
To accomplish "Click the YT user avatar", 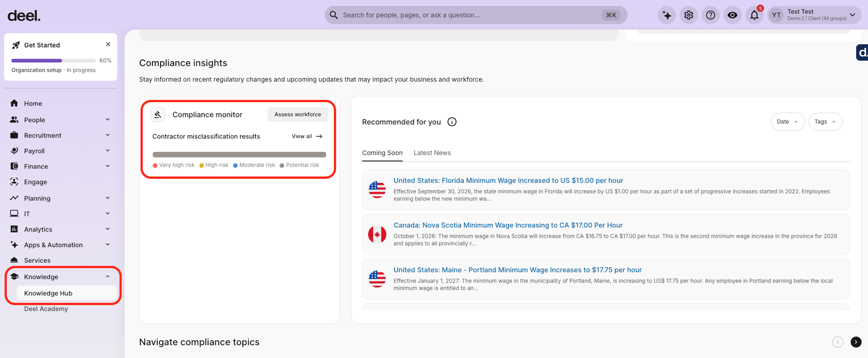I will click(x=776, y=15).
